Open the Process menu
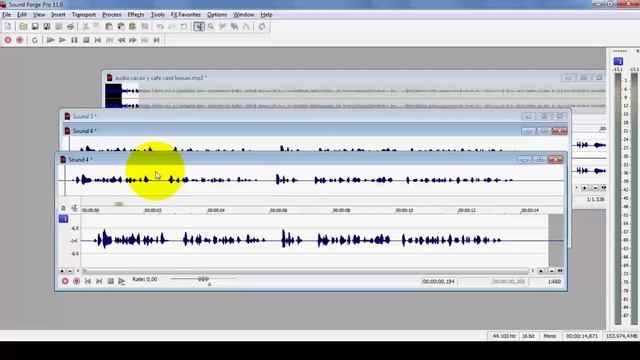 point(111,15)
